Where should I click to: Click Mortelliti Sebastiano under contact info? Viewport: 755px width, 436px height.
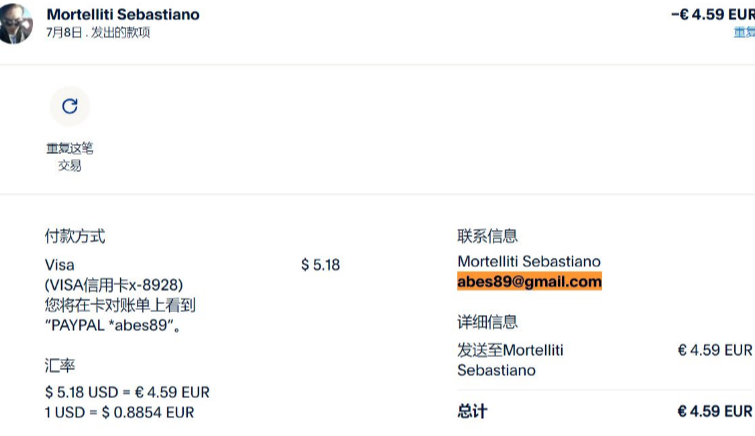(x=529, y=261)
